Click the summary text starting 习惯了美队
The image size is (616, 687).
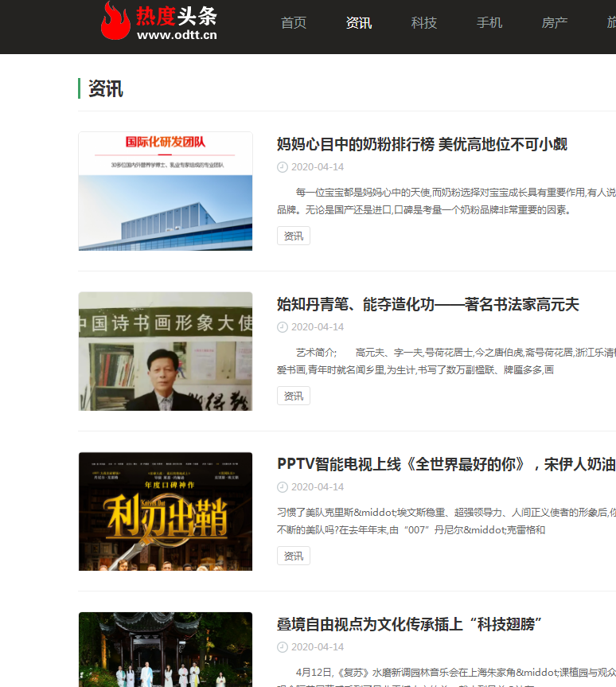point(446,521)
